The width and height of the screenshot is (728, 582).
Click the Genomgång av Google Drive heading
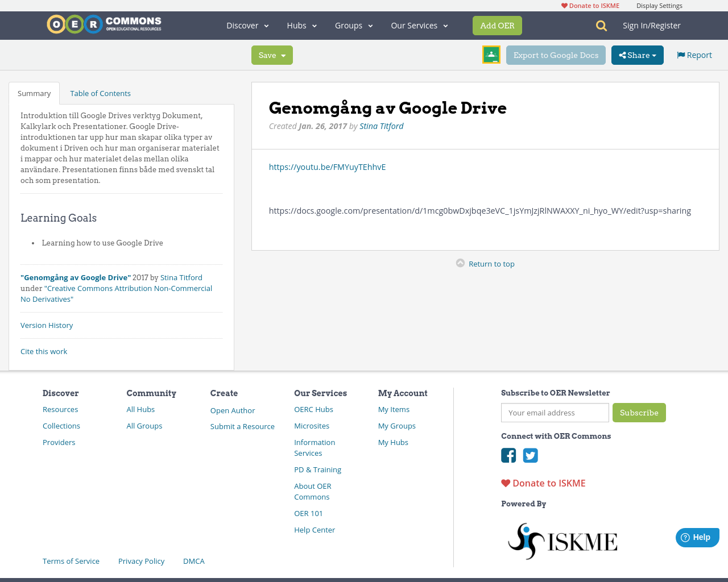pos(388,107)
